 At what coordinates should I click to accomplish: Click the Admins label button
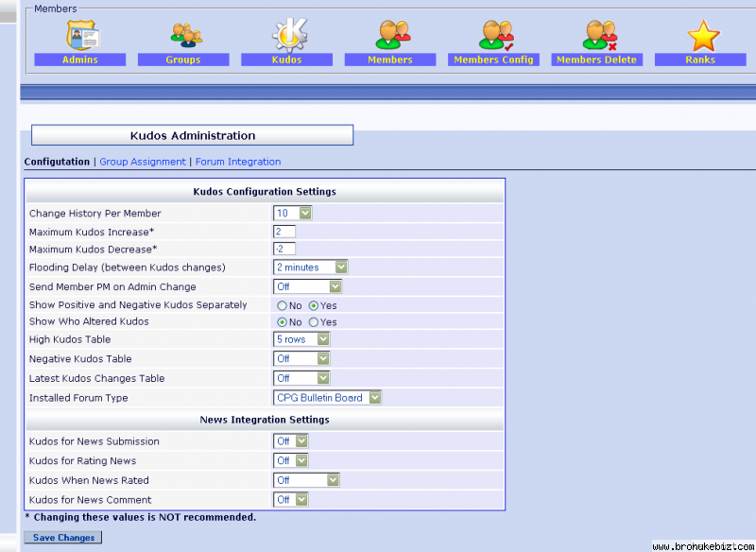click(x=80, y=60)
